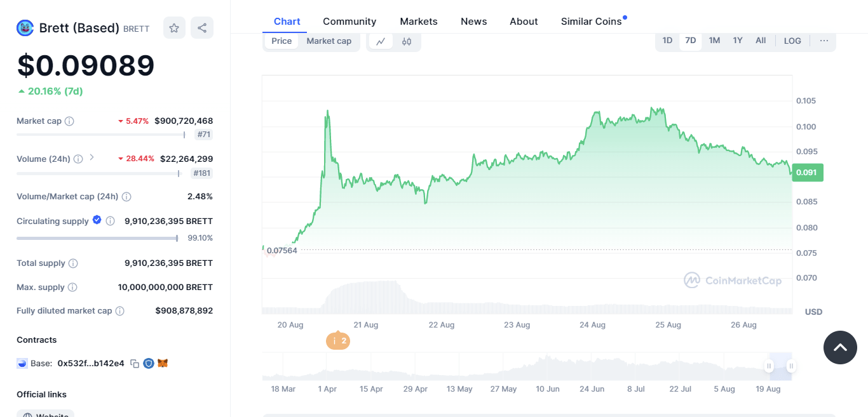
Task: Open the chart more options ellipsis
Action: [x=824, y=41]
